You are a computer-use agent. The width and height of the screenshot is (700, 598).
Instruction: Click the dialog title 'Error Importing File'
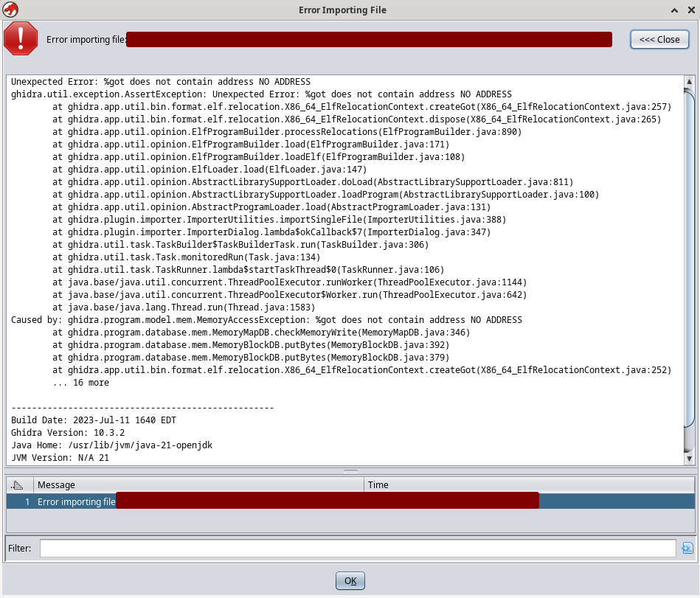click(x=342, y=10)
